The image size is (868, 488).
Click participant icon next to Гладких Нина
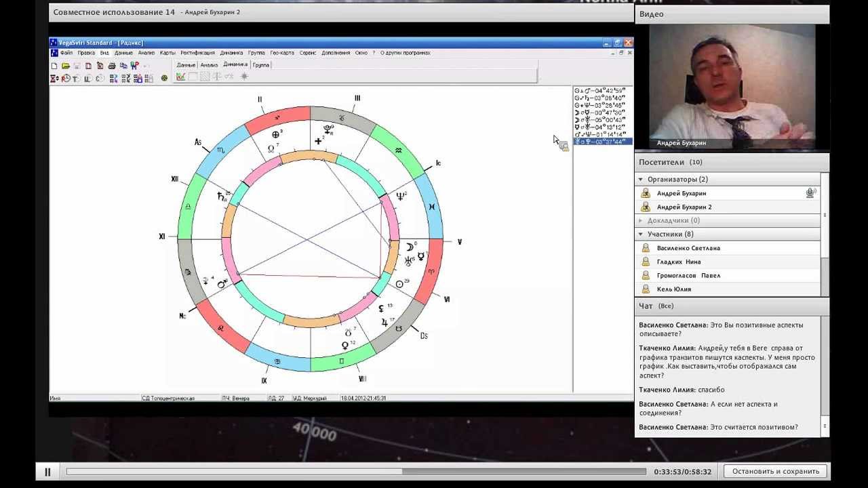[x=646, y=262]
